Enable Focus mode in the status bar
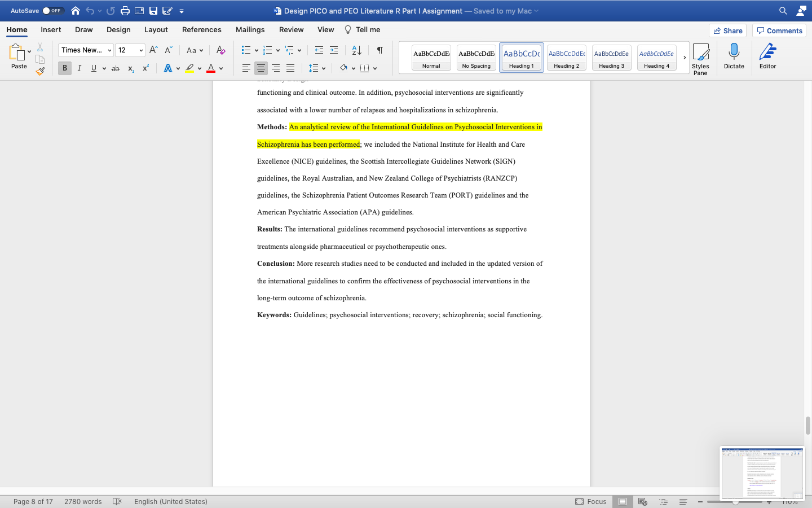The image size is (812, 508). [x=592, y=501]
